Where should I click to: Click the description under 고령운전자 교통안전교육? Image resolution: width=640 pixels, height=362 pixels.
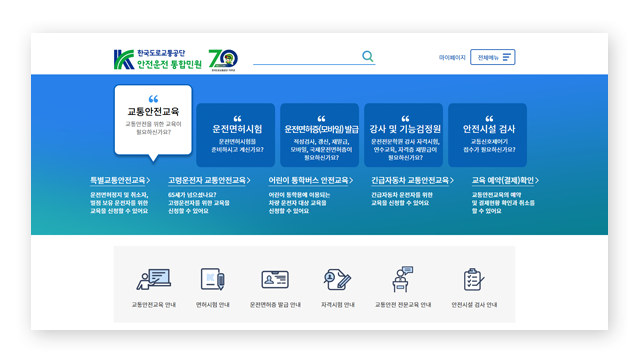[x=199, y=203]
